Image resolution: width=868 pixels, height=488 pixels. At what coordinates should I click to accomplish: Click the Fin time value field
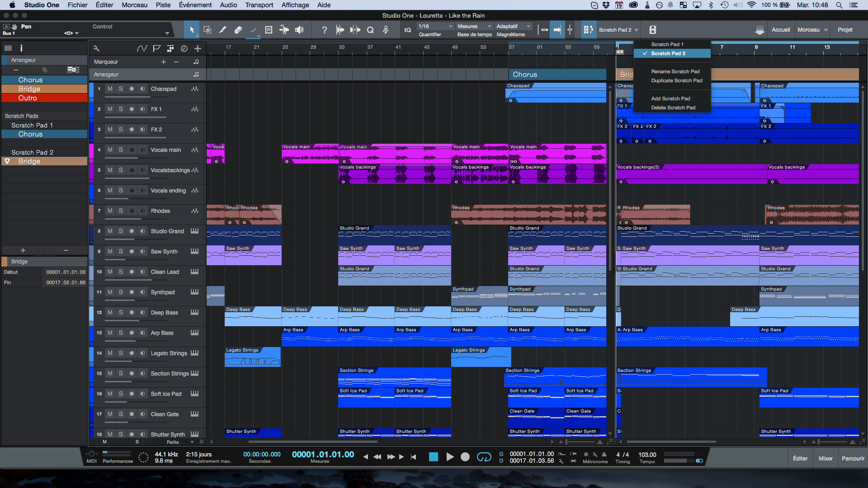pos(66,282)
